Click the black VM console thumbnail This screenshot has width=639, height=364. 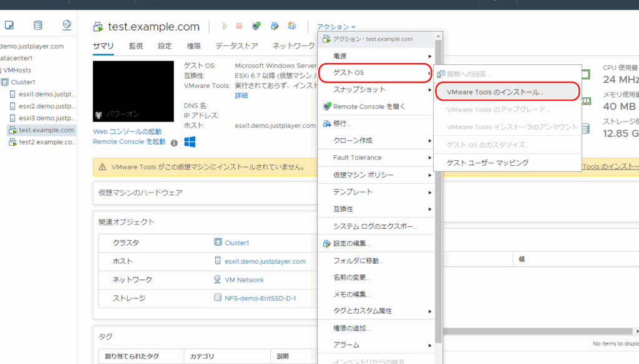coord(133,91)
